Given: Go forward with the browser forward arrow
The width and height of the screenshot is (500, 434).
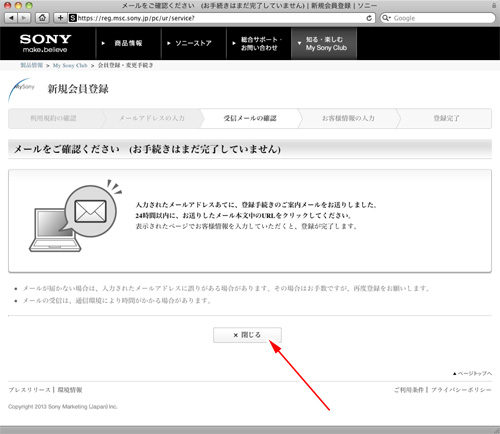Looking at the screenshot, I should click(x=24, y=18).
